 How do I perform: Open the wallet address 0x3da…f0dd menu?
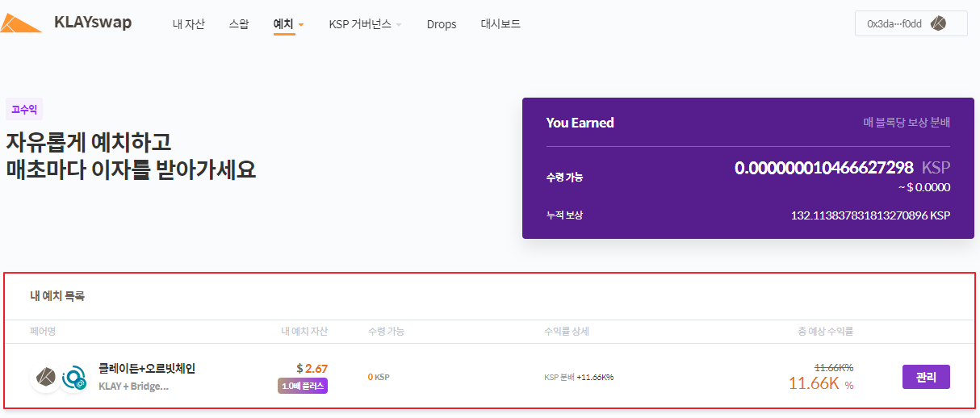(x=894, y=24)
